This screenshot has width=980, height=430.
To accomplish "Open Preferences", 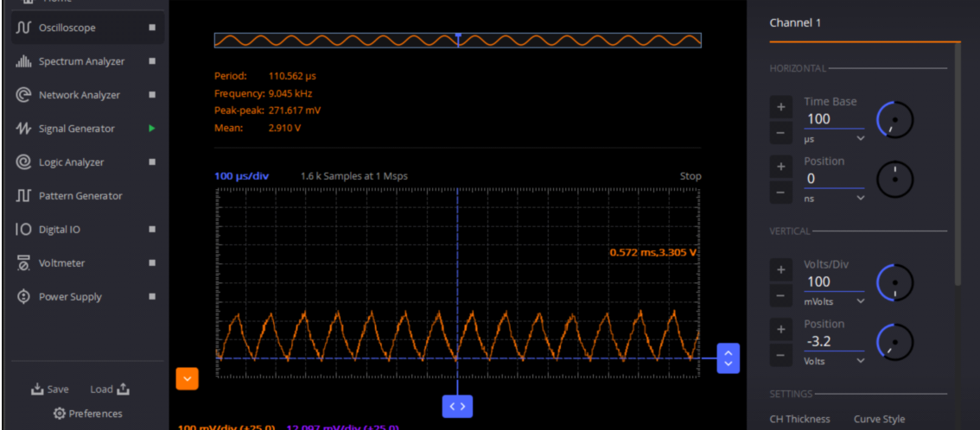I will tap(87, 413).
